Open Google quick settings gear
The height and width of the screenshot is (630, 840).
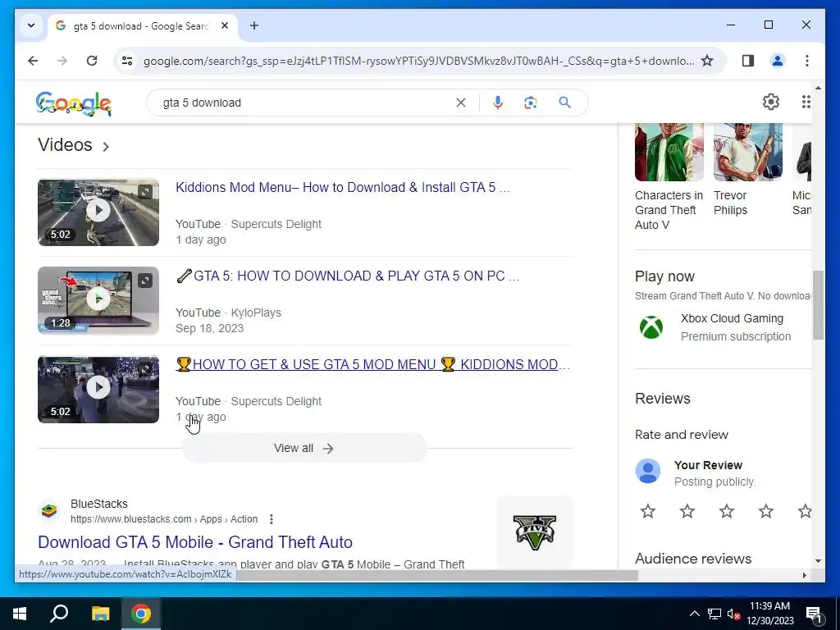click(771, 102)
